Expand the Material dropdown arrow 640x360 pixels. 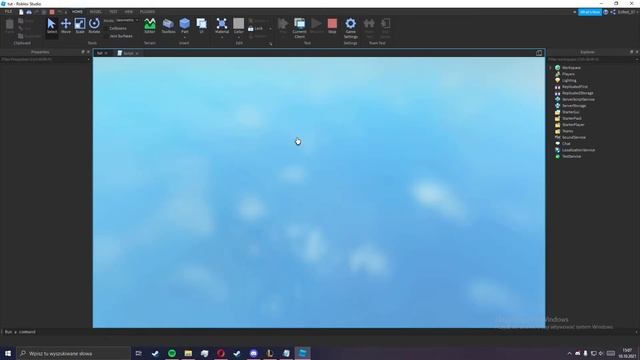pos(222,37)
